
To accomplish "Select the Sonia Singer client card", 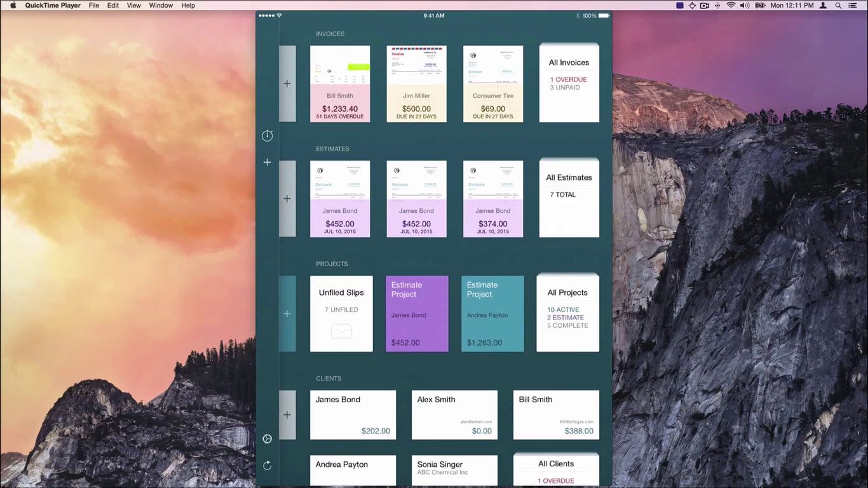I will (x=454, y=471).
